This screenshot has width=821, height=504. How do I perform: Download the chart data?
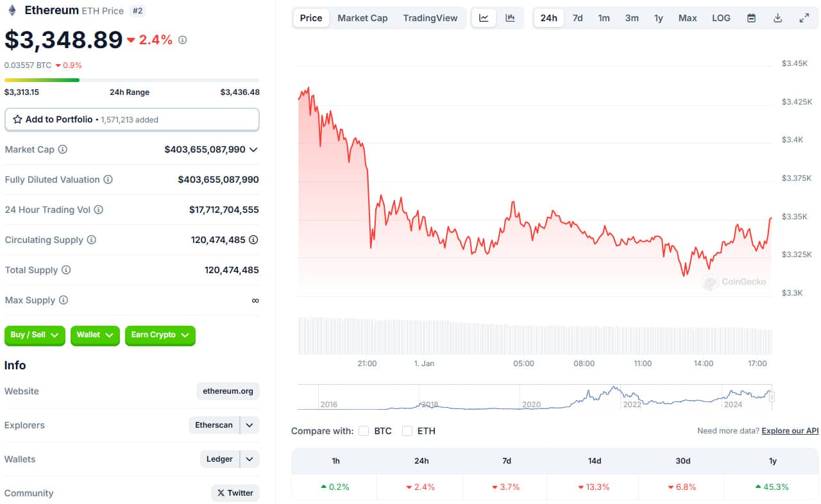777,18
